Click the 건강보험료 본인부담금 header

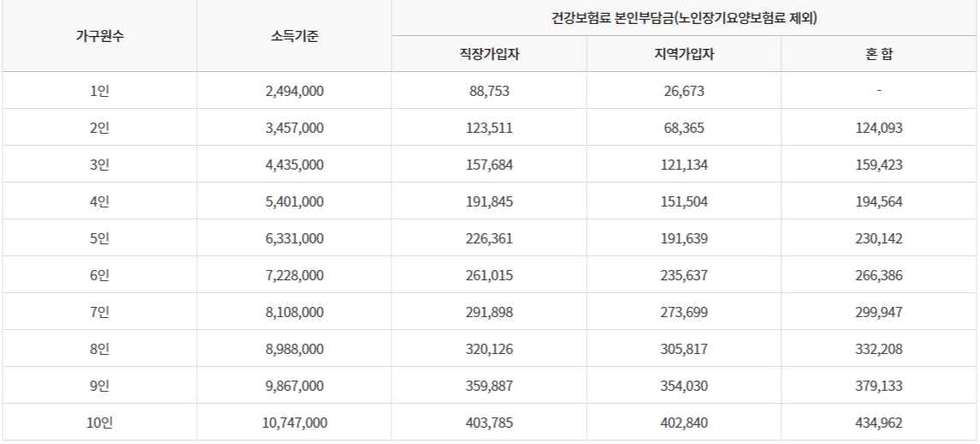[x=684, y=18]
